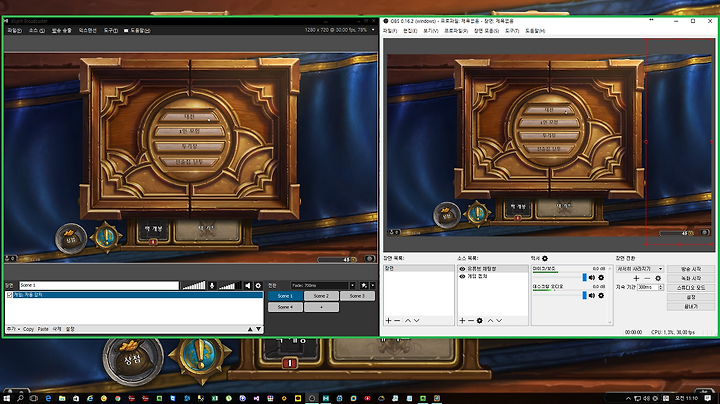Open action center notification icon
This screenshot has height=404, width=720.
[708, 398]
